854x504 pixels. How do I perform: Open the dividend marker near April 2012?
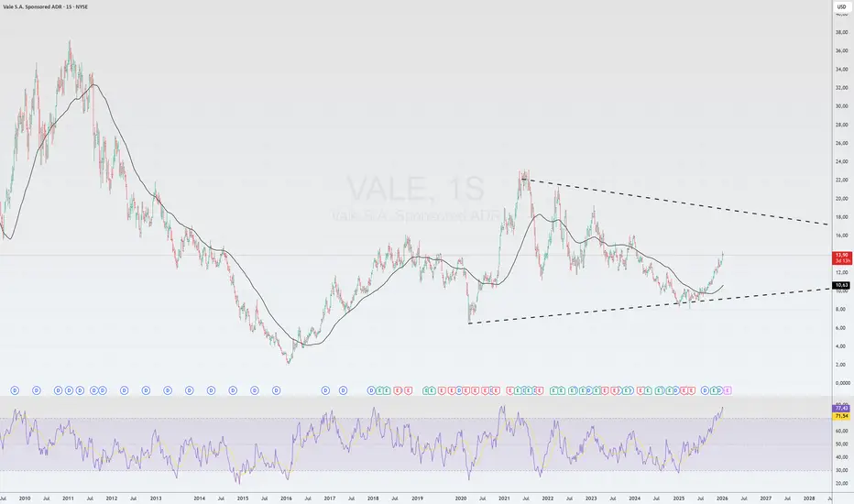click(x=125, y=390)
